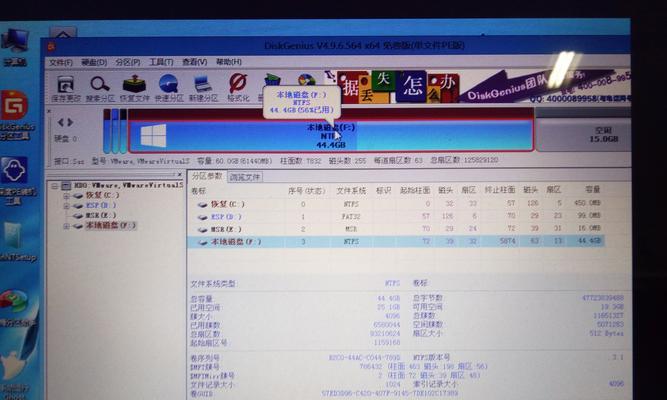Click the 起始柱面 column header

point(415,190)
